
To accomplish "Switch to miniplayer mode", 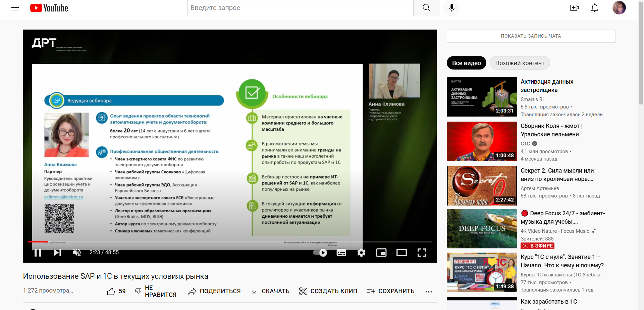I will click(x=381, y=253).
